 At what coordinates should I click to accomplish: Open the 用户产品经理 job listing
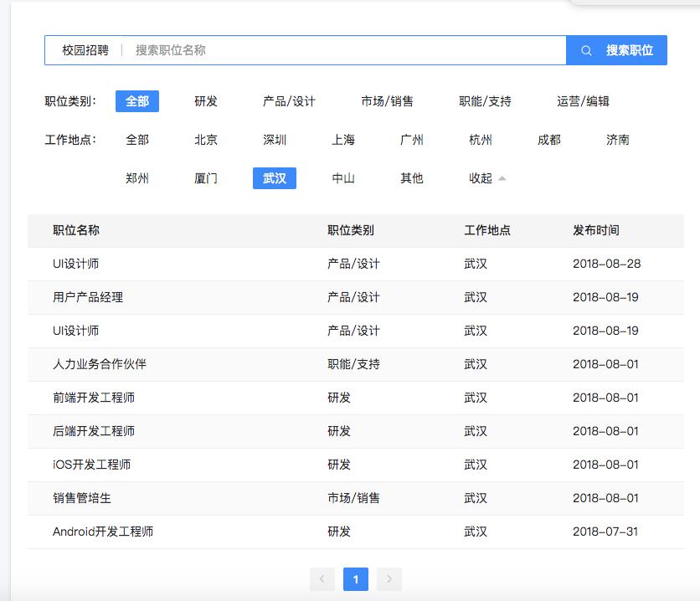pos(88,297)
